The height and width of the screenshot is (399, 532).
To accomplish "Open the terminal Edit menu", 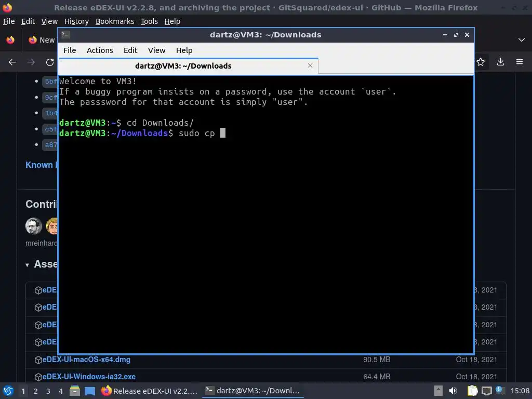I will coord(130,50).
